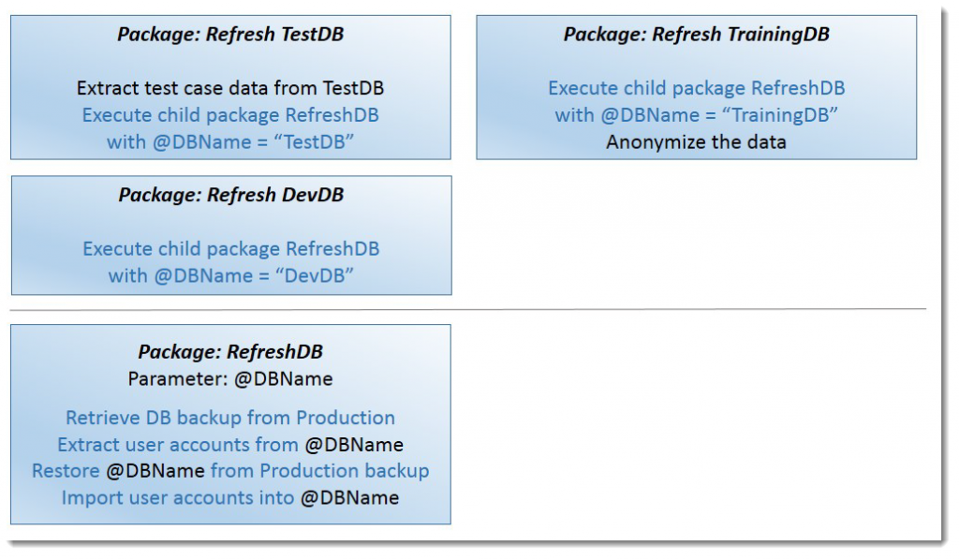Click "Execute child package RefreshDB" in TestDB box

click(230, 115)
